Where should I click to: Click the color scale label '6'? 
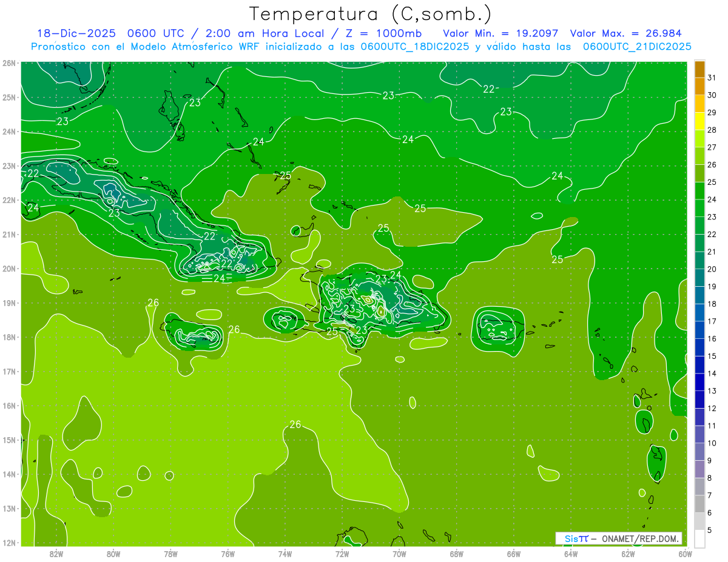click(x=710, y=513)
